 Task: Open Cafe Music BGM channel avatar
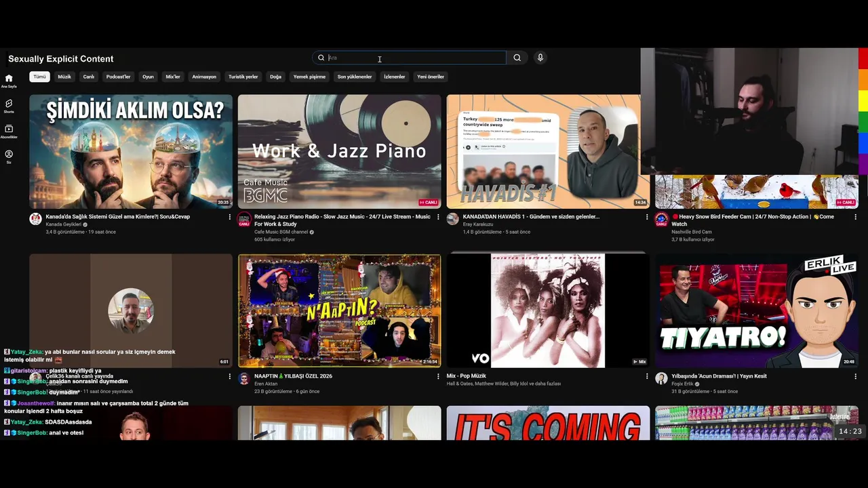point(244,219)
